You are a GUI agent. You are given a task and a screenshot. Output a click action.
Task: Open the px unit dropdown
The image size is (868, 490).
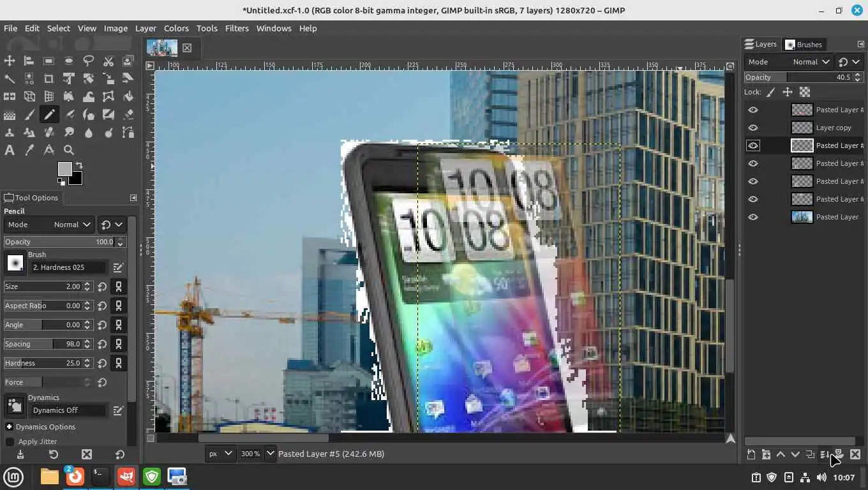(x=220, y=454)
